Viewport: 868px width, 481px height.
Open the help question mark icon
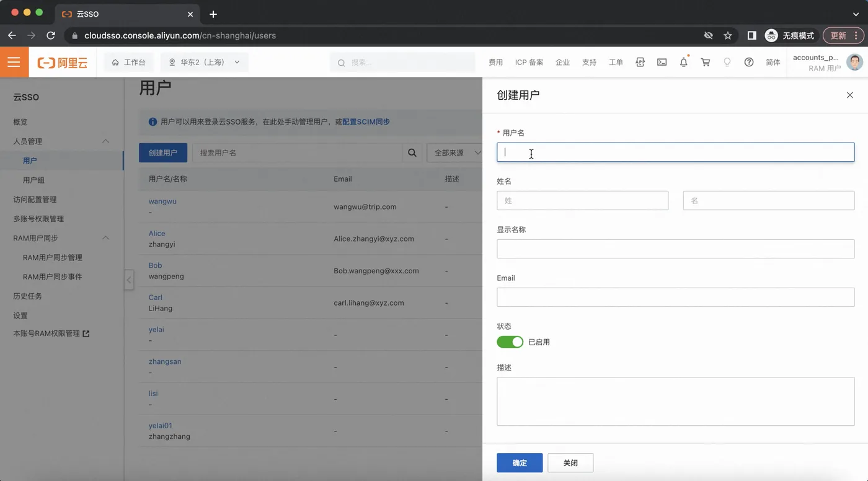point(749,62)
